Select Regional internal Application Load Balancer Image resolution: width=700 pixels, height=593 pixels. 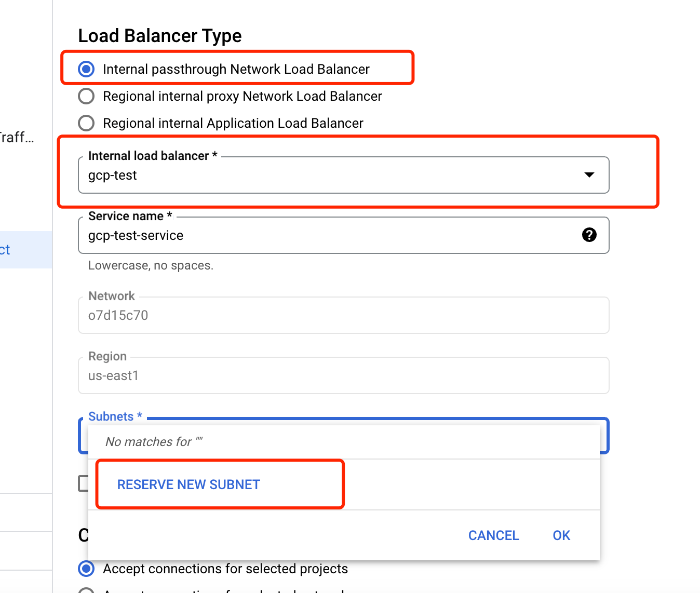click(86, 123)
